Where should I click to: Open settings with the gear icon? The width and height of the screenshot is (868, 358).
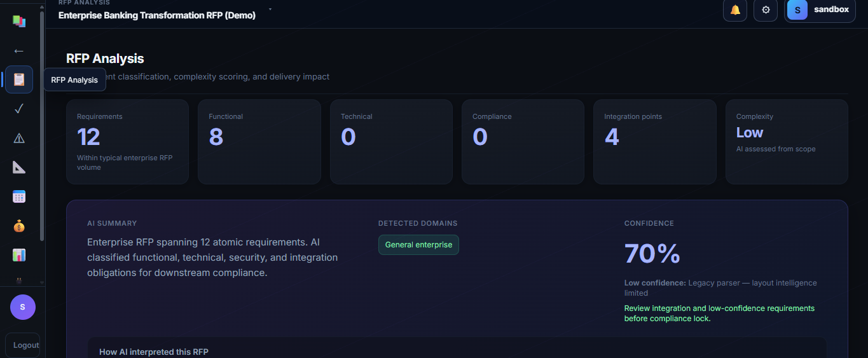coord(766,10)
